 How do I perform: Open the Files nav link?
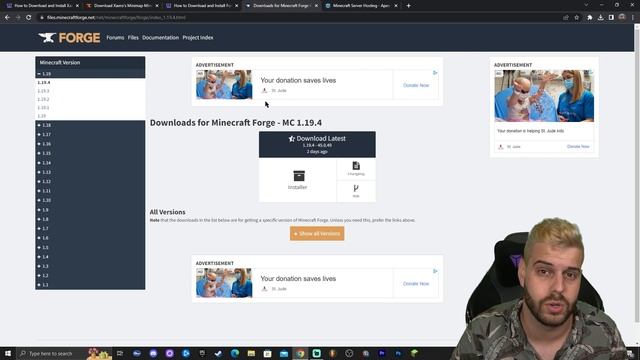(x=133, y=38)
